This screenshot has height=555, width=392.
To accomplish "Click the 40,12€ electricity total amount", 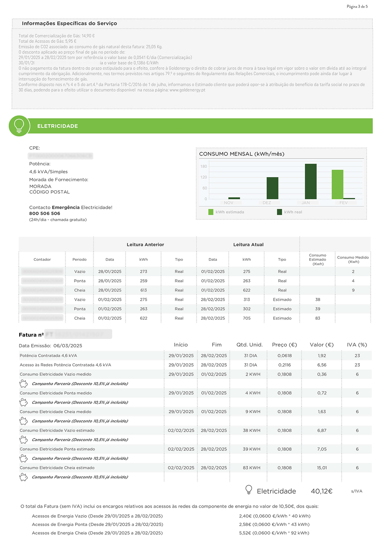I will pos(322,491).
